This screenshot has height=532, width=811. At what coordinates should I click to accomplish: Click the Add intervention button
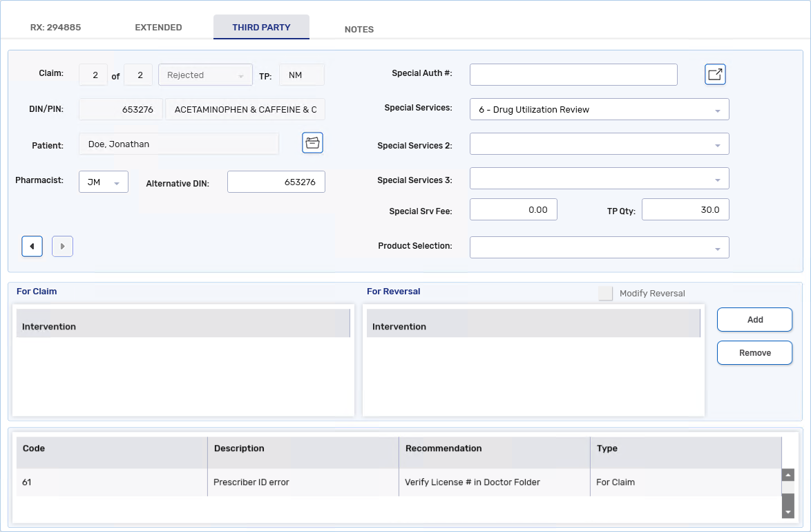754,320
